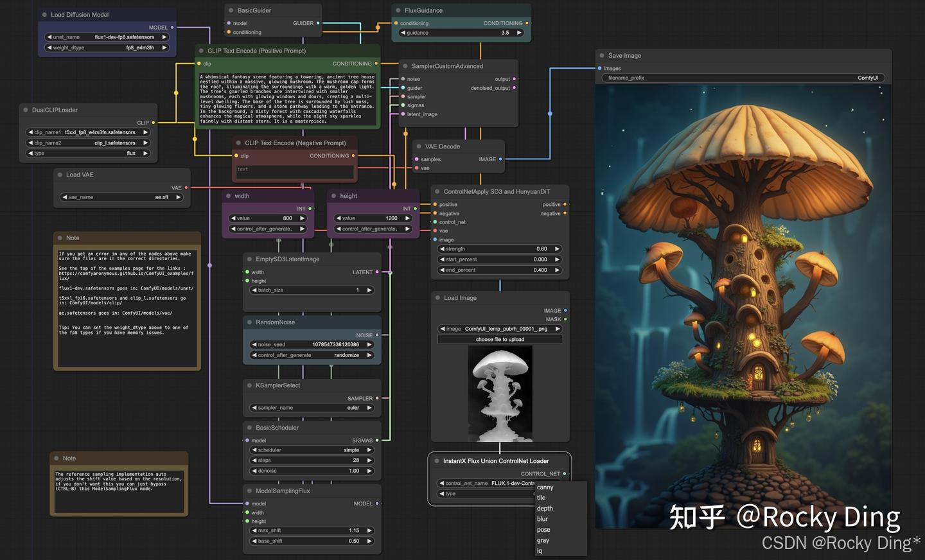The width and height of the screenshot is (925, 560).
Task: Collapse the RandomNoise node title dot
Action: point(249,322)
